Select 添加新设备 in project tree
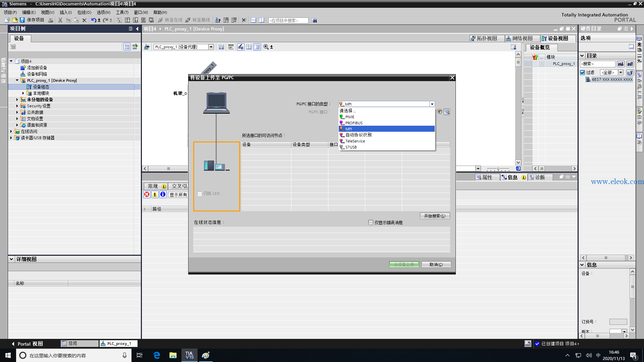The image size is (644, 362). (x=37, y=68)
